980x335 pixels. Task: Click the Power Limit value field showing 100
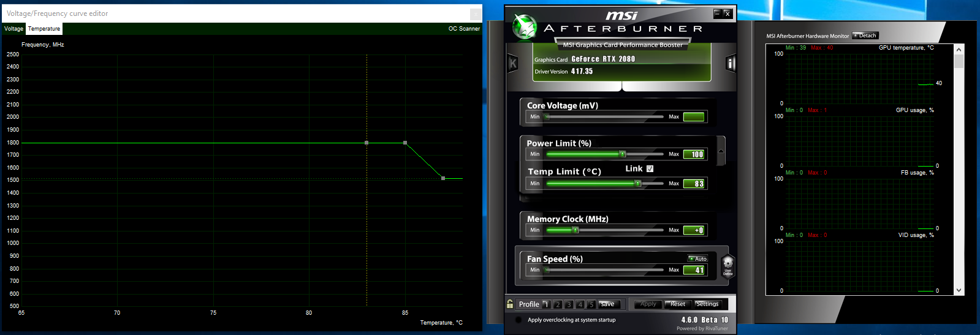(694, 154)
